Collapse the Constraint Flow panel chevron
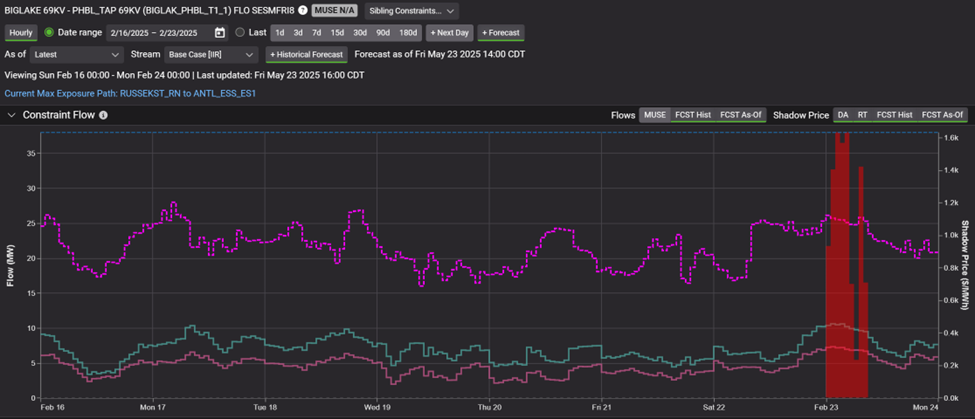Viewport: 975px width, 419px height. (x=12, y=115)
